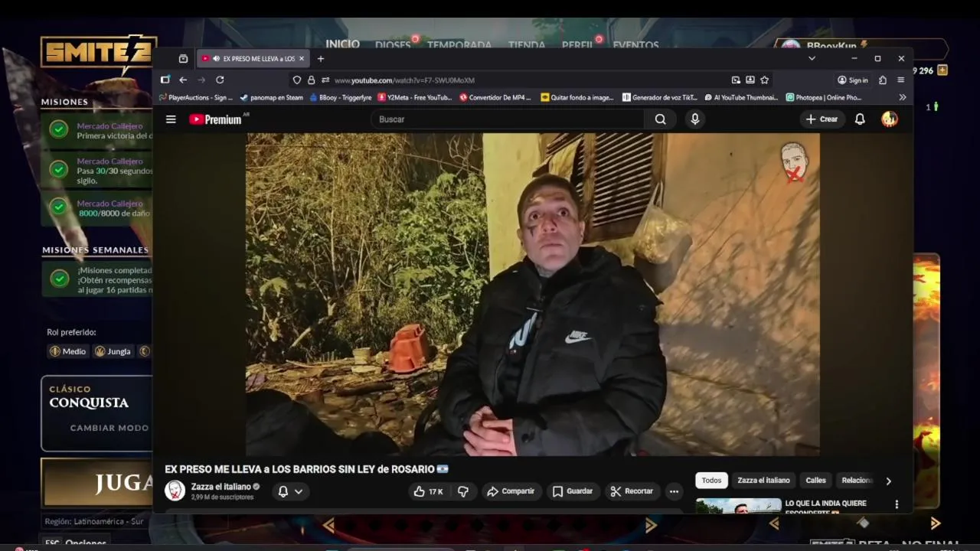Screen dimensions: 980x551
Task: Open the browser extensions puzzle icon
Action: [x=883, y=80]
